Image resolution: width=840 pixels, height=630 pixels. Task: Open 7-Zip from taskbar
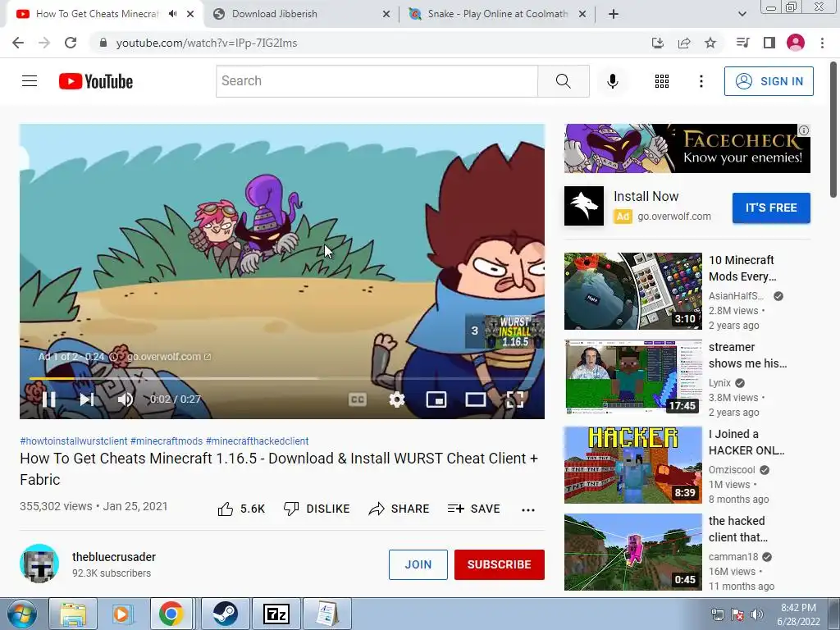click(x=276, y=614)
